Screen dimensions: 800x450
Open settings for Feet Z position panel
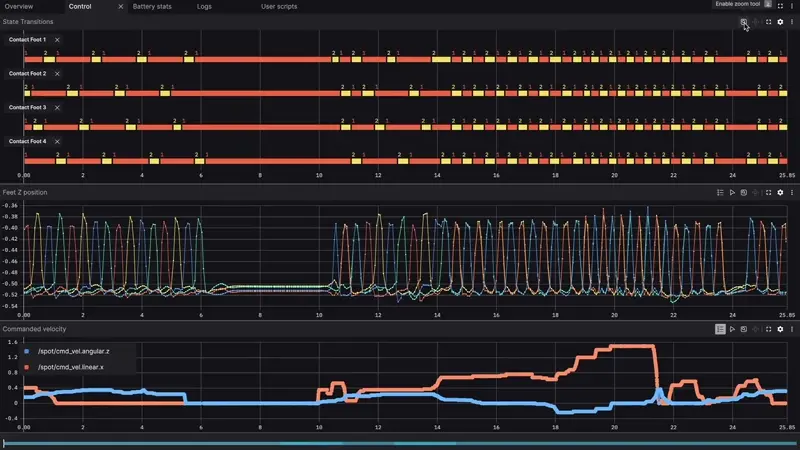(780, 192)
